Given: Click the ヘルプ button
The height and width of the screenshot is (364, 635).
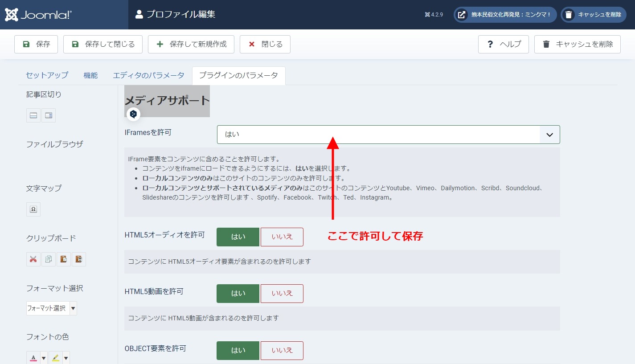Looking at the screenshot, I should pos(503,45).
